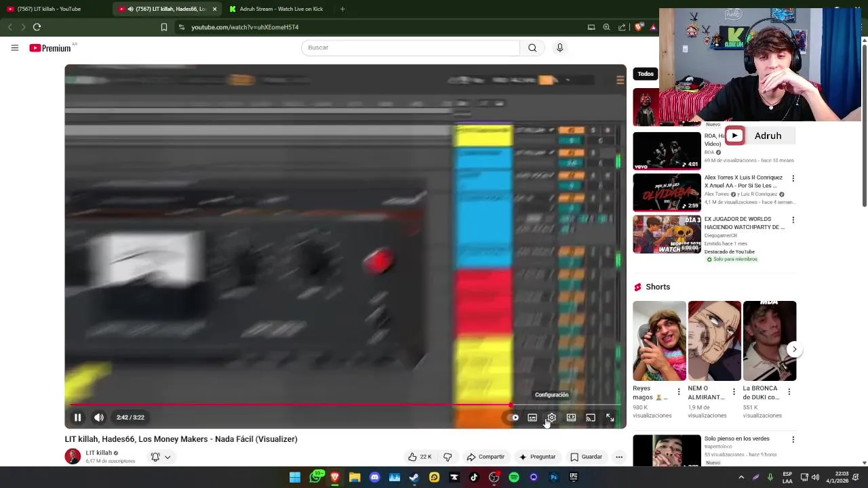Open Photoshop from the taskbar
868x488 pixels.
coord(553,477)
